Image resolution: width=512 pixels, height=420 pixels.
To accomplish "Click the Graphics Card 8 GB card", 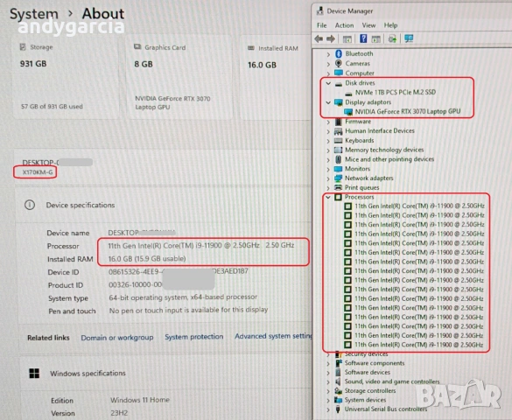I will coord(179,78).
